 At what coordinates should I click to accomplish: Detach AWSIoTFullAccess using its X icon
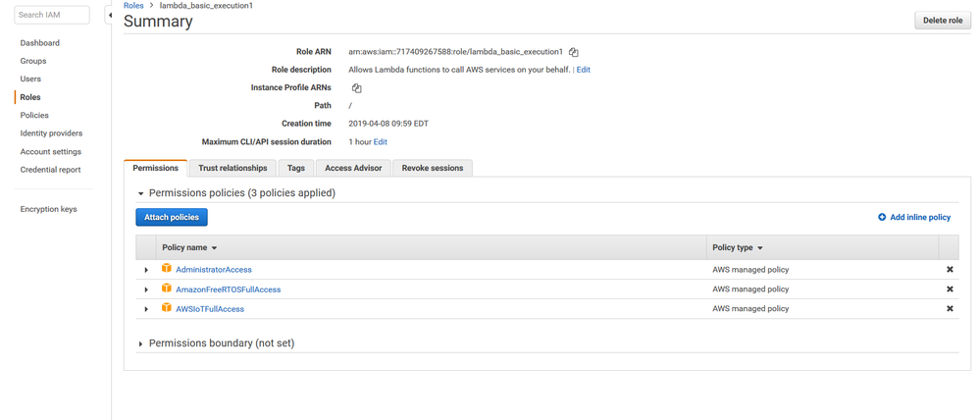[949, 309]
